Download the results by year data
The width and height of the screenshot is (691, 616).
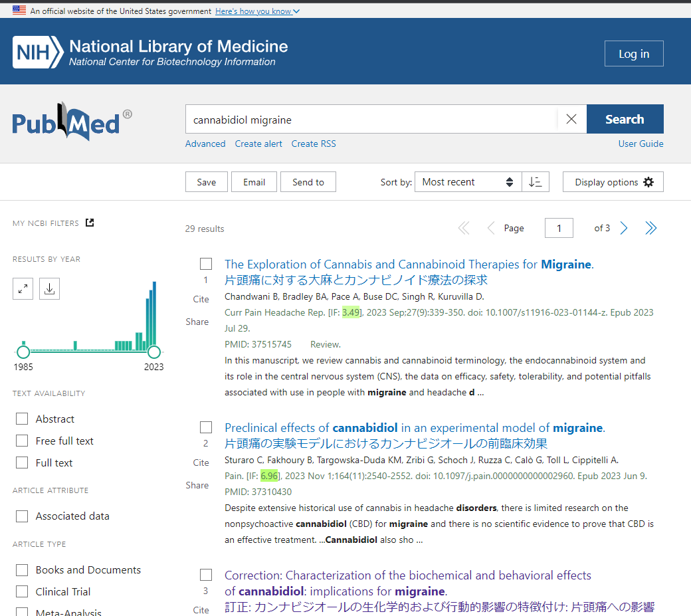[49, 289]
